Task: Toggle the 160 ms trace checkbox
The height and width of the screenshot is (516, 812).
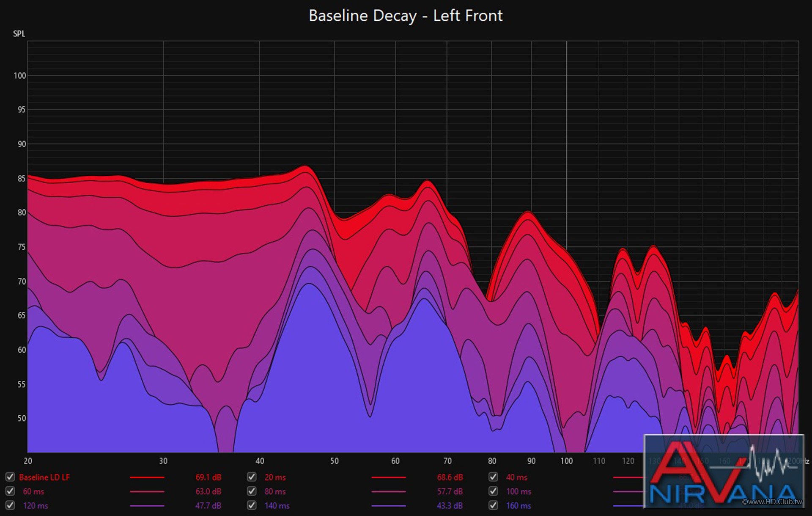Action: (493, 505)
